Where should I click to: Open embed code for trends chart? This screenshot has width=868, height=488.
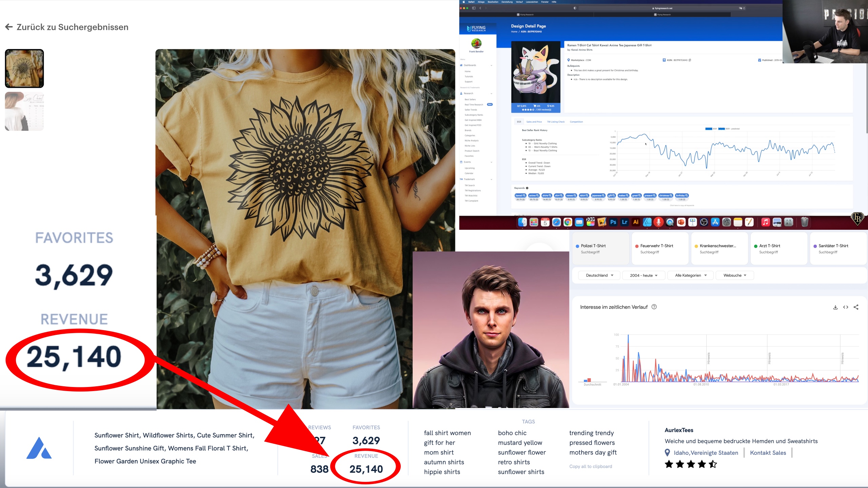point(846,307)
